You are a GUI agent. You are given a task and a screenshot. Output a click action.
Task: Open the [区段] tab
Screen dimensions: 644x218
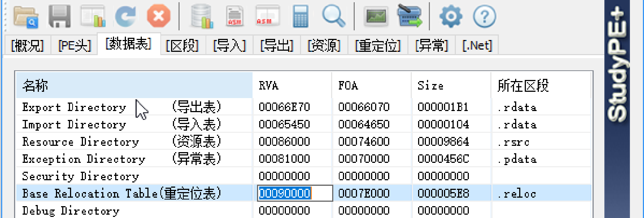[x=182, y=46]
